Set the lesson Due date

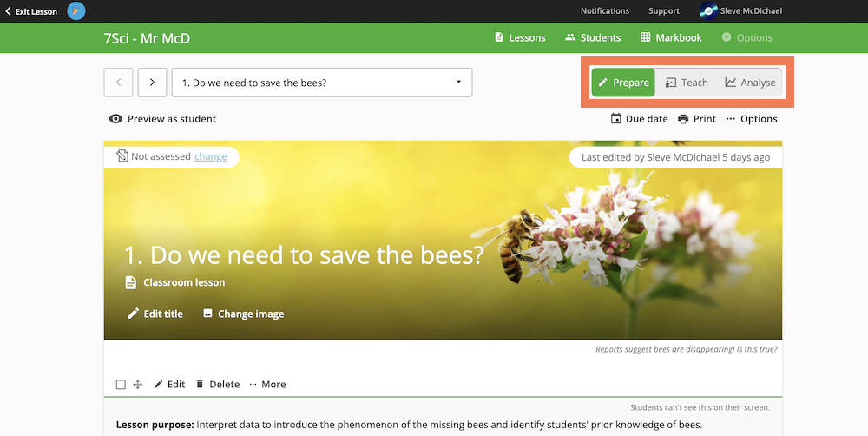click(x=640, y=119)
